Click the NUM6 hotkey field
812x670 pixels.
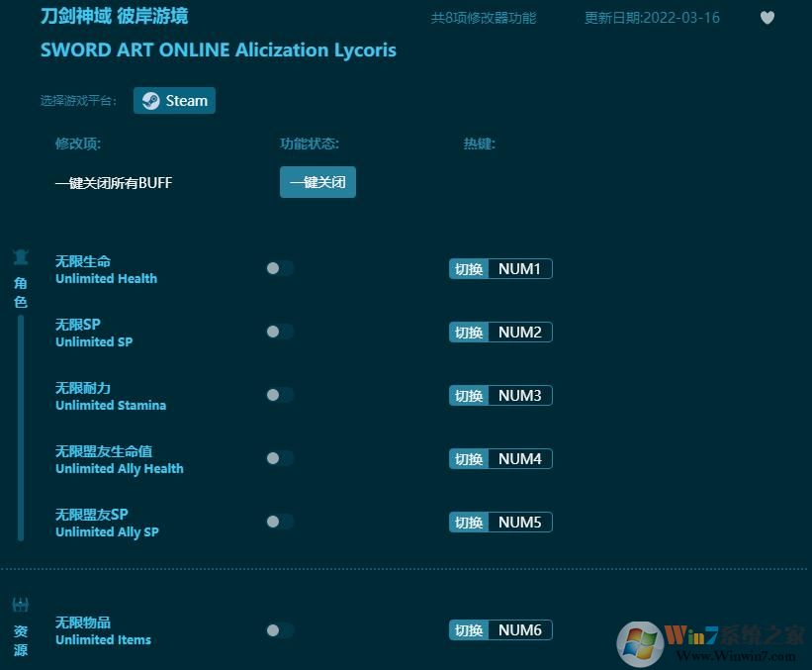pyautogui.click(x=520, y=630)
